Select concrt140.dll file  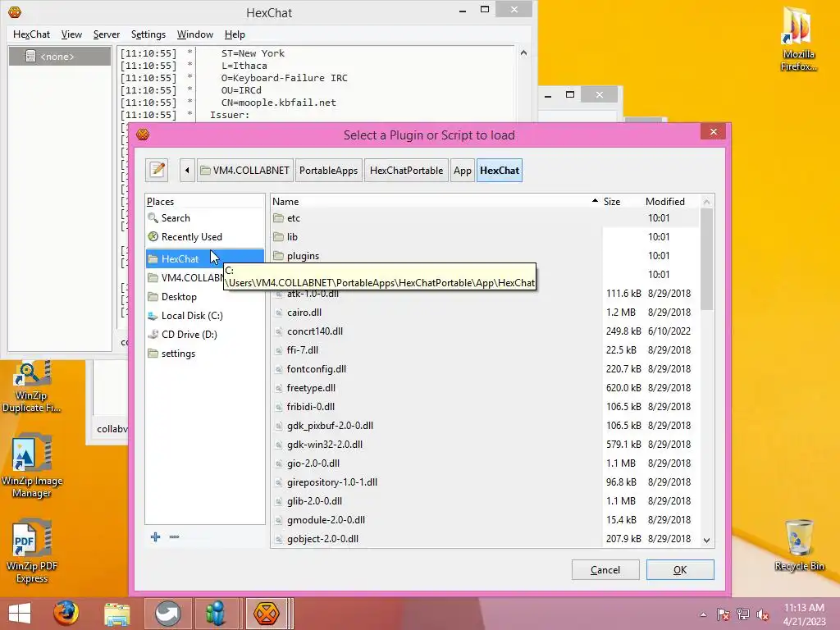(485, 331)
